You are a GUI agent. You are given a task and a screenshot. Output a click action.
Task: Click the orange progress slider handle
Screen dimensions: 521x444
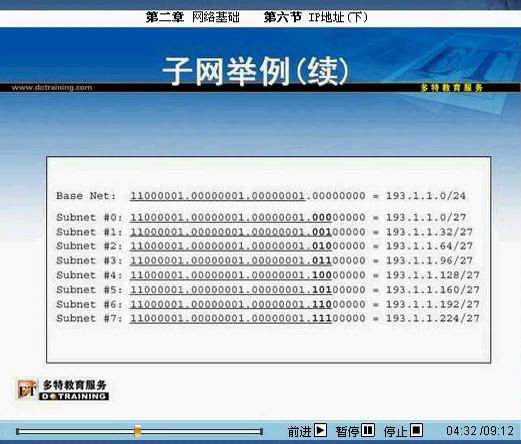(137, 431)
